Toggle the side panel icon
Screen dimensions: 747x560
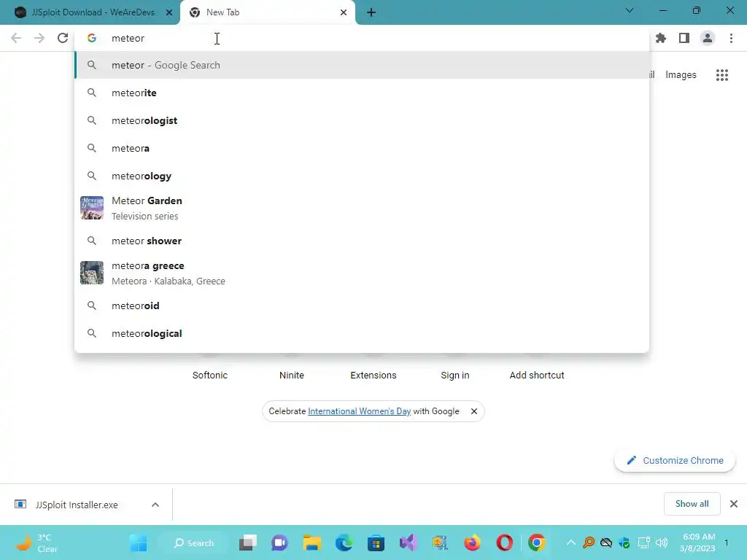coord(684,38)
